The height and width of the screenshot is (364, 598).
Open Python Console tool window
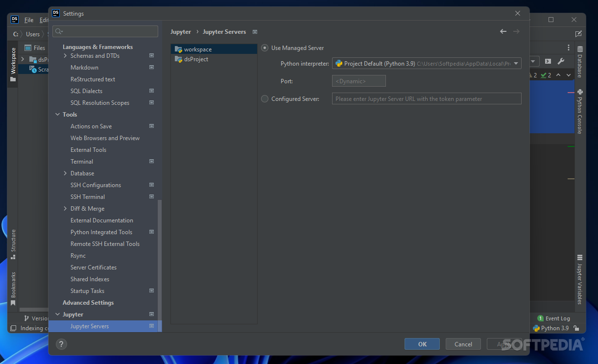580,111
